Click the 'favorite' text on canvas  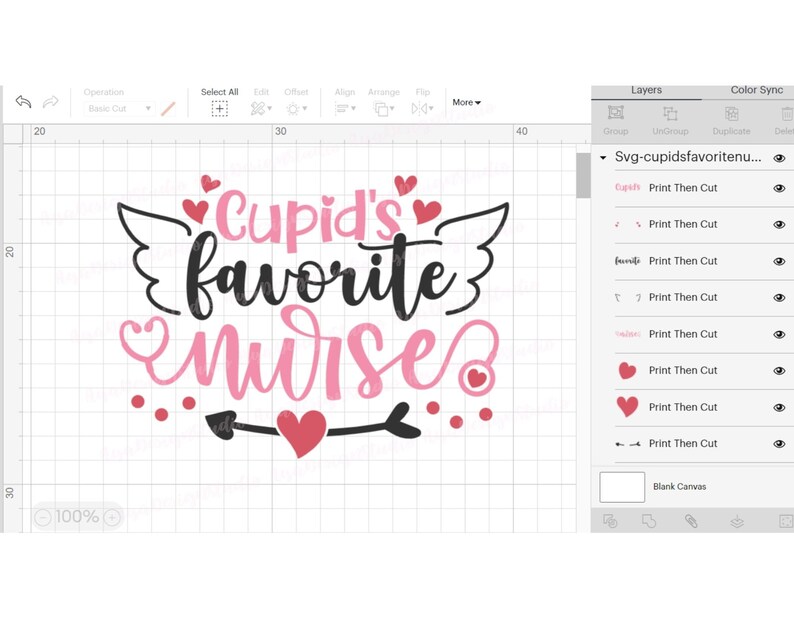[321, 276]
